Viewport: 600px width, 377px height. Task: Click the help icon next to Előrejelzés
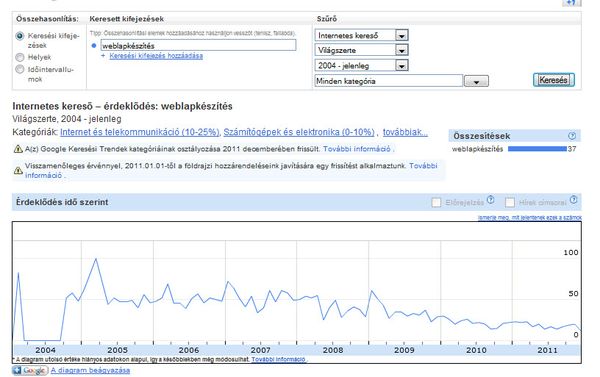tap(491, 200)
